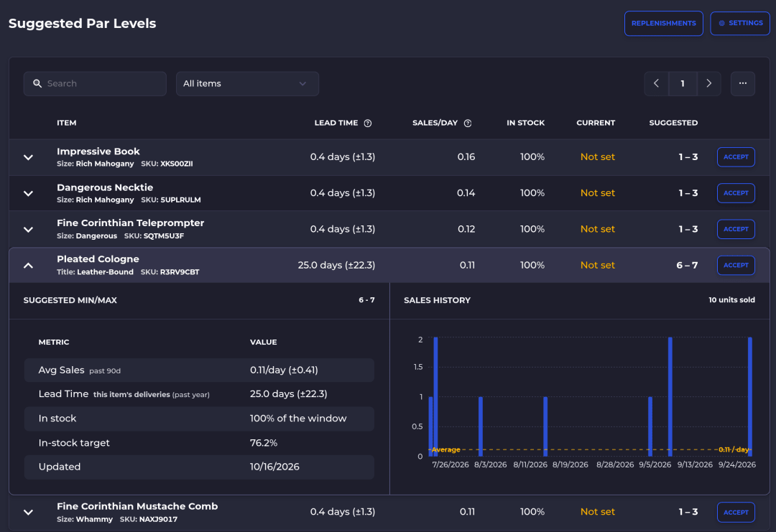Click the Fine Corinthian Mustache Comb name
The height and width of the screenshot is (532, 776).
[137, 506]
